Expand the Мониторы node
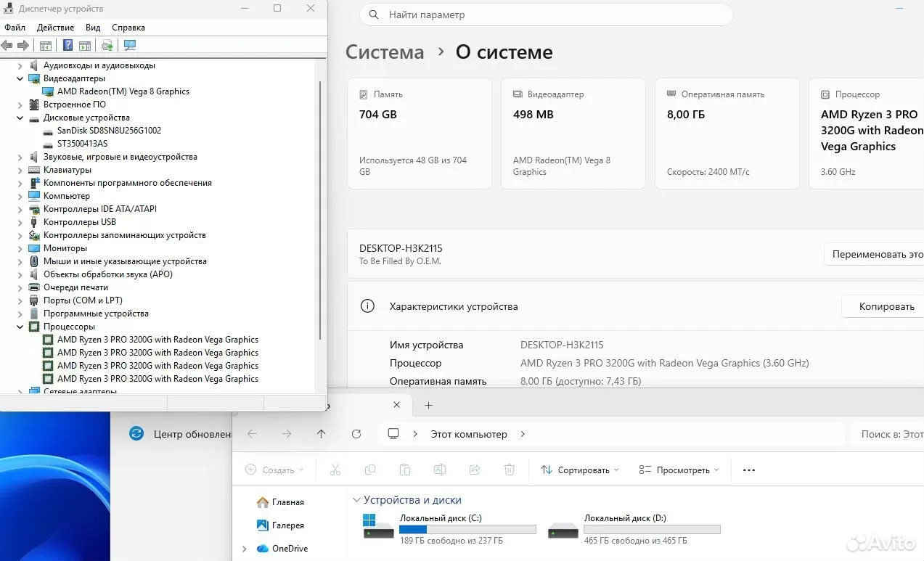Viewport: 924px width, 561px height. (20, 248)
